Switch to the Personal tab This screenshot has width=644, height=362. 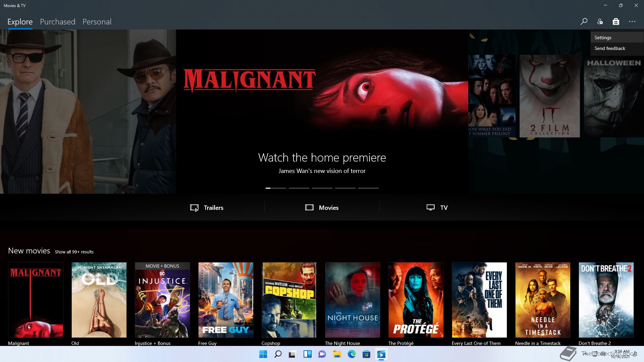(97, 22)
